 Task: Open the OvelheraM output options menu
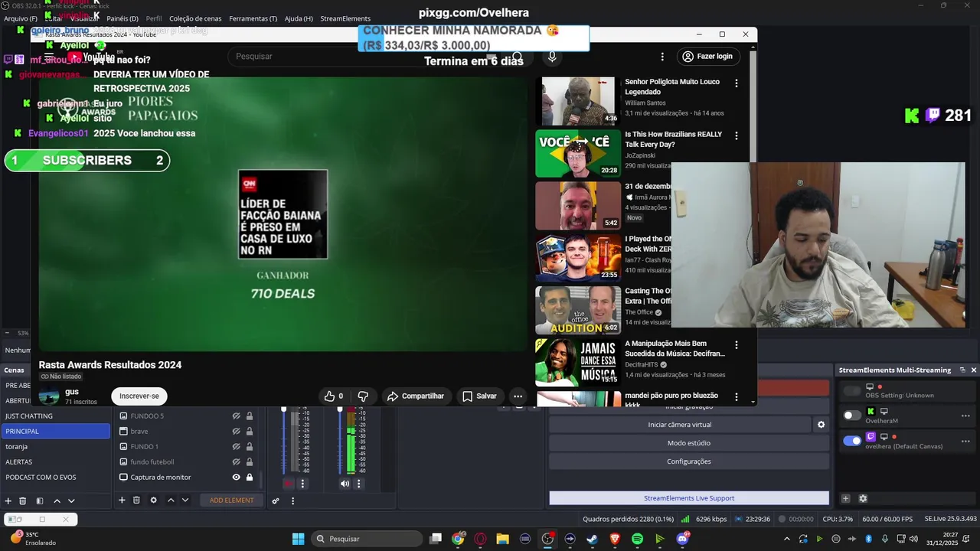click(965, 416)
